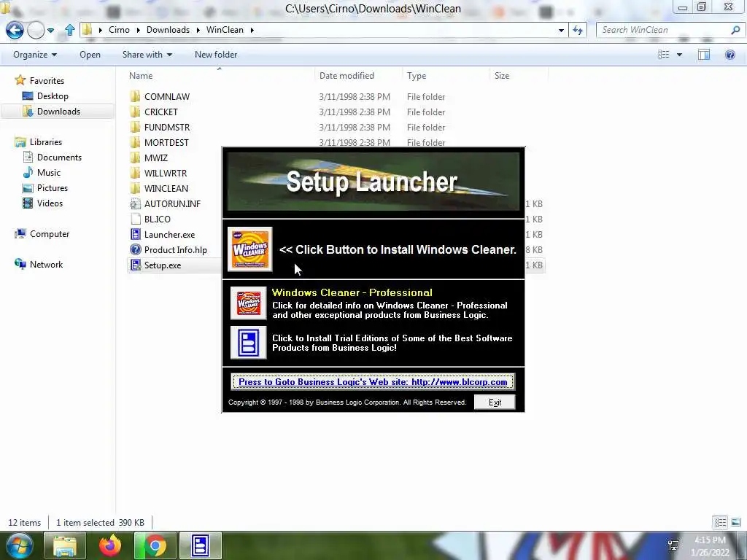The height and width of the screenshot is (560, 747).
Task: Open the Share with dropdown
Action: pos(147,55)
